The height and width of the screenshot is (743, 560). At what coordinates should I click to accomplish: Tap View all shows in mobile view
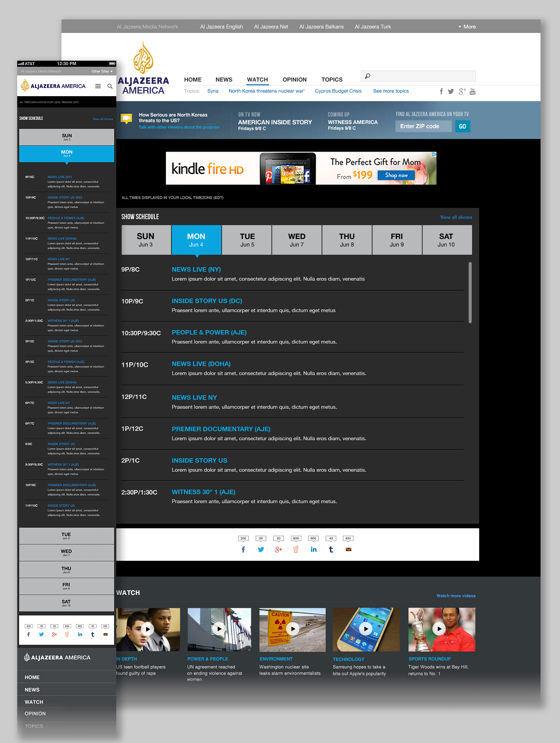[x=103, y=119]
